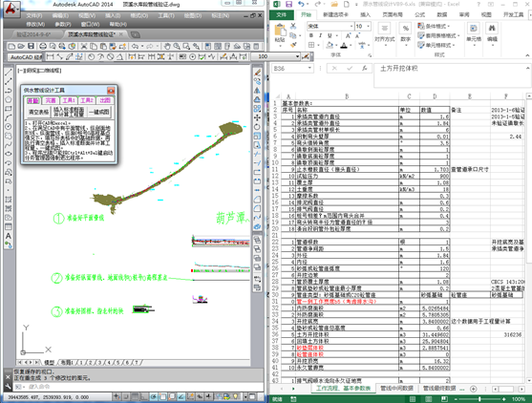Open the Excel font size dropdown showing 10
Image resolution: width=532 pixels, height=403 pixels.
point(368,26)
